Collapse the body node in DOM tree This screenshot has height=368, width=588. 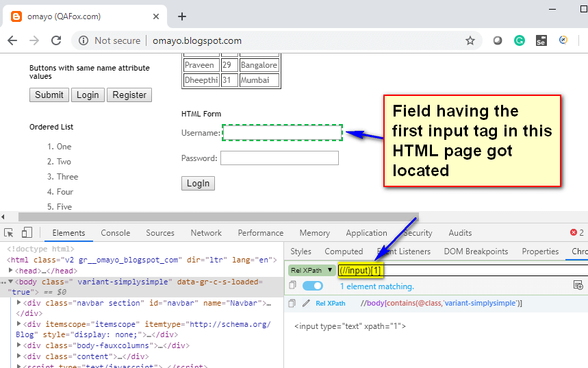pos(10,282)
